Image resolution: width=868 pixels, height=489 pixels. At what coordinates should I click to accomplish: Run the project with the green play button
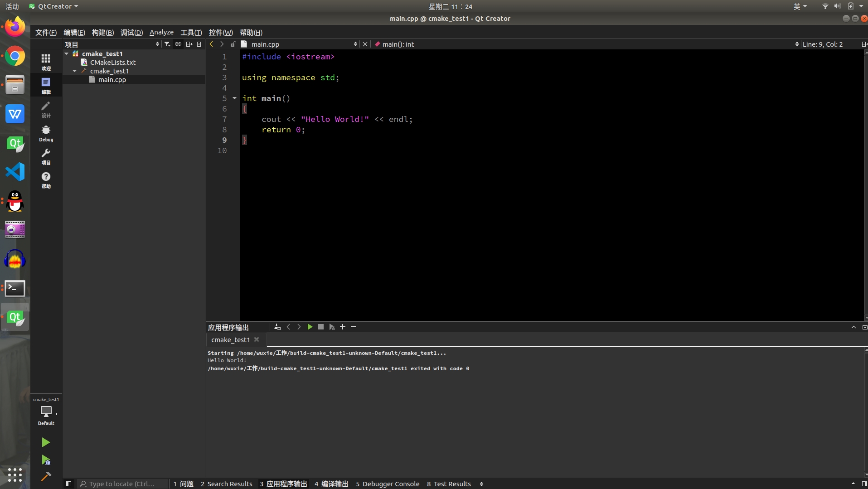click(x=45, y=442)
